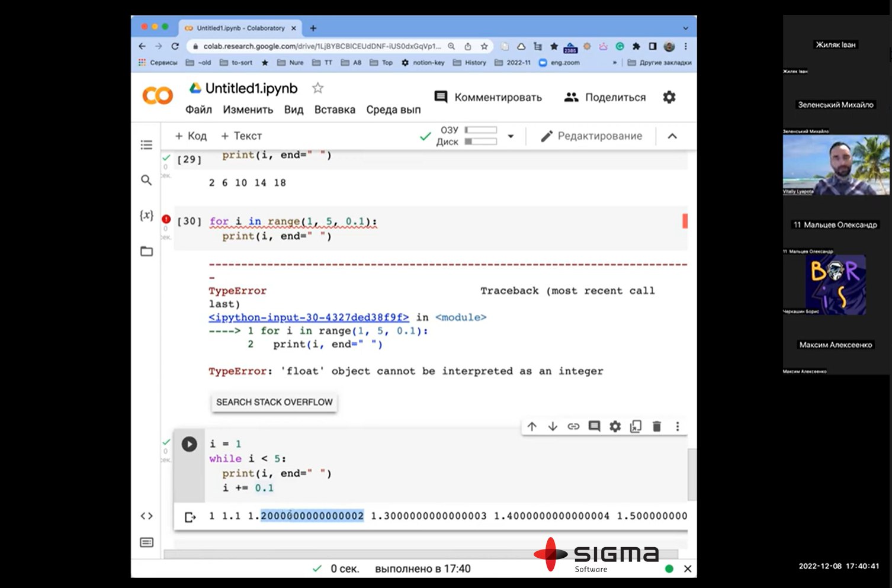Viewport: 892px width, 588px height.
Task: Expand the RAM and disk dropdown arrow
Action: coord(511,136)
